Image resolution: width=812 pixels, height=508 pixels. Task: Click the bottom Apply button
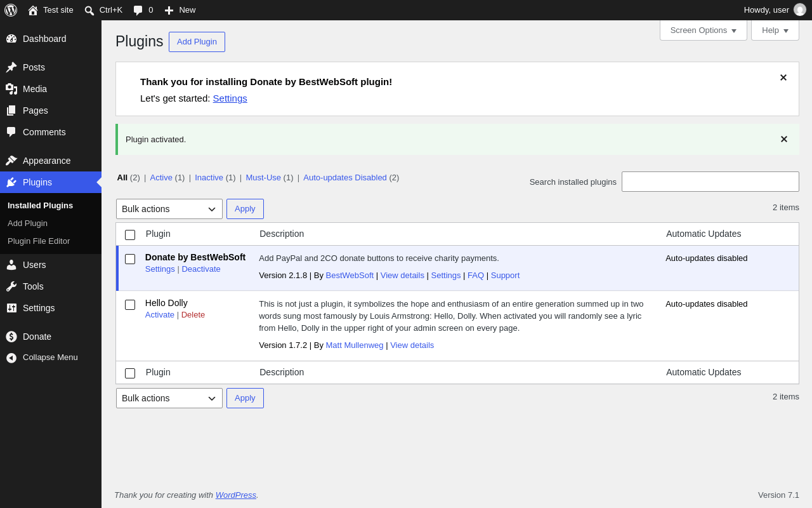(245, 398)
